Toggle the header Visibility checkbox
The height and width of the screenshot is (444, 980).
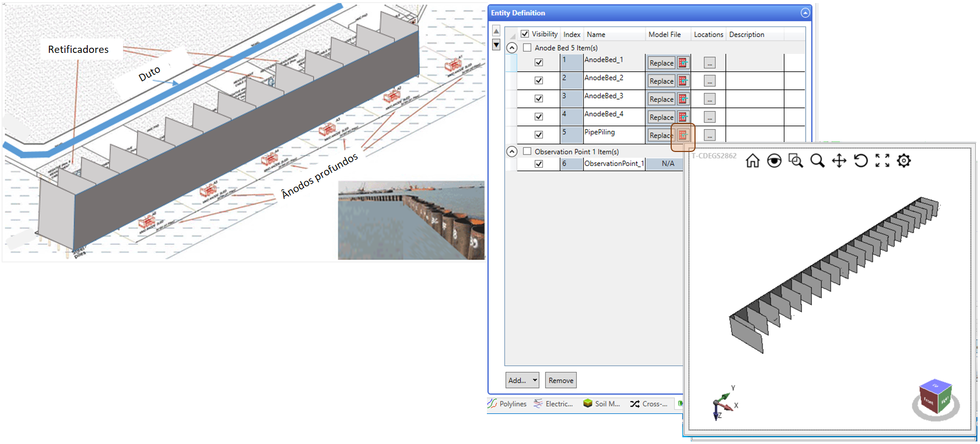[x=525, y=34]
